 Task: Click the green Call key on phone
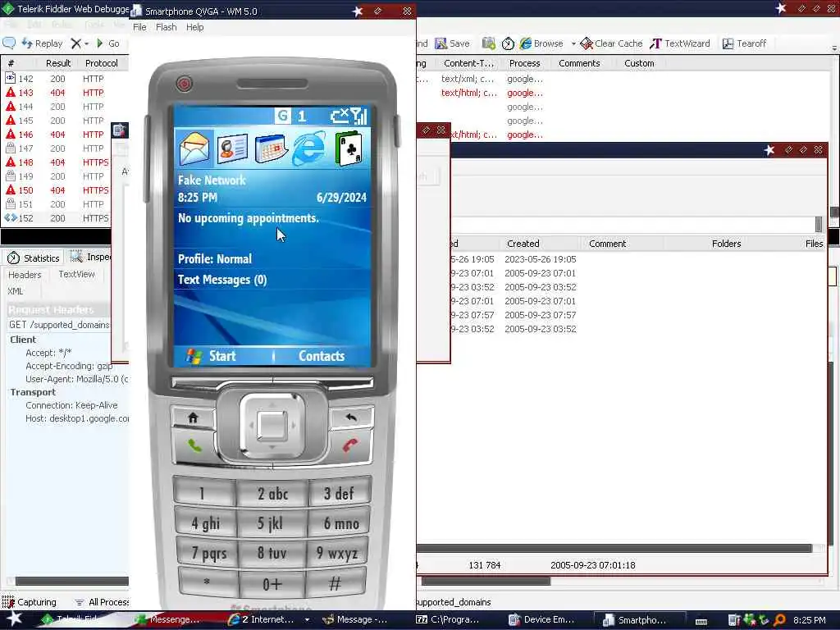click(194, 445)
